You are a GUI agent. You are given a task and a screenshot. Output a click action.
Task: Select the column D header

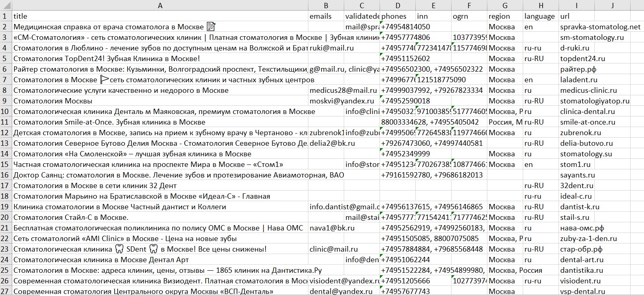click(397, 6)
